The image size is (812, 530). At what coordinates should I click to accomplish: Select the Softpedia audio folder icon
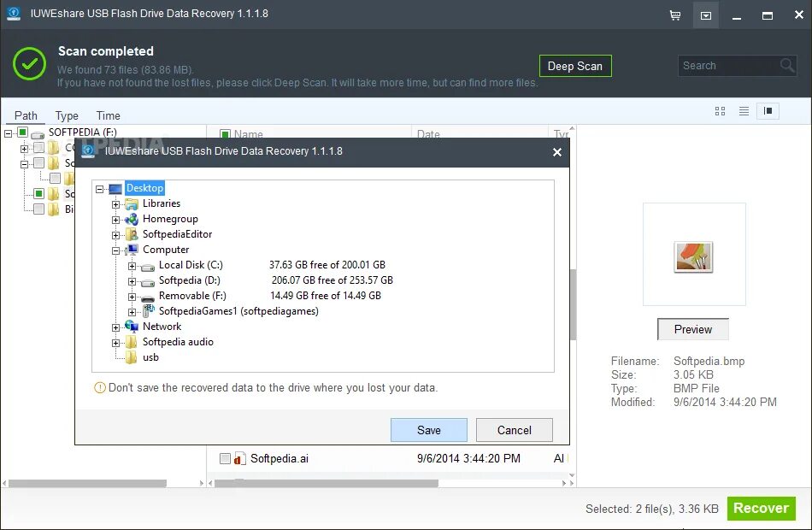click(132, 342)
